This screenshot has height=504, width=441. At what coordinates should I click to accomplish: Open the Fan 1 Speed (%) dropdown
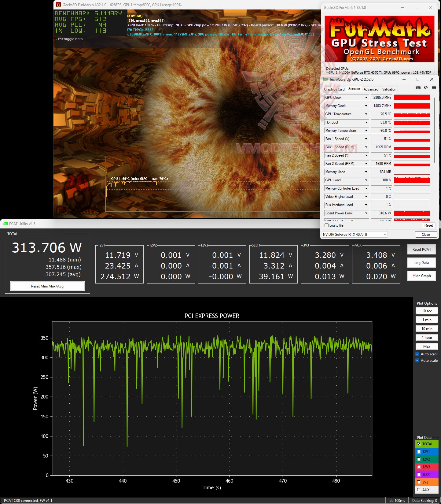(x=366, y=139)
